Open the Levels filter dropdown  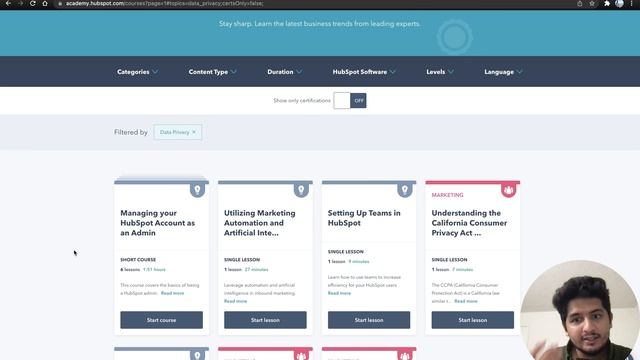click(440, 72)
